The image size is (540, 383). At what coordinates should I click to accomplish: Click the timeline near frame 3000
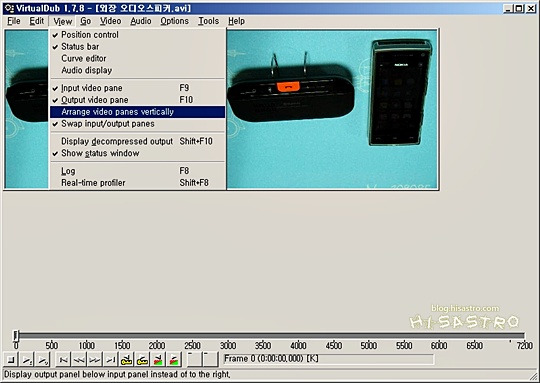(228, 335)
